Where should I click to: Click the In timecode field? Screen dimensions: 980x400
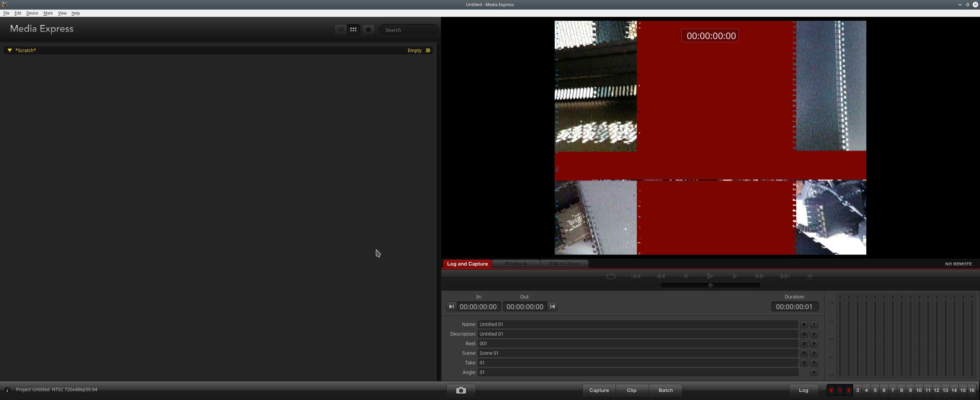pos(479,307)
